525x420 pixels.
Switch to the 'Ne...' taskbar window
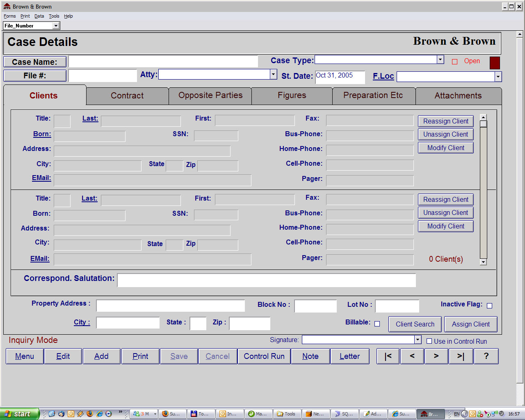[316, 414]
